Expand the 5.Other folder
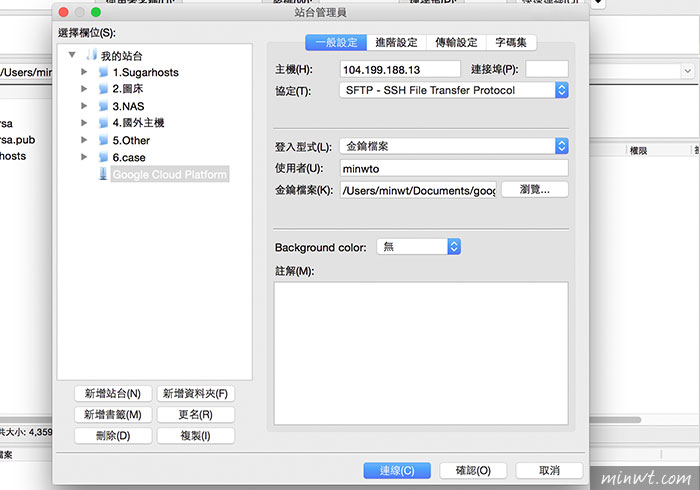700x490 pixels. pyautogui.click(x=83, y=140)
